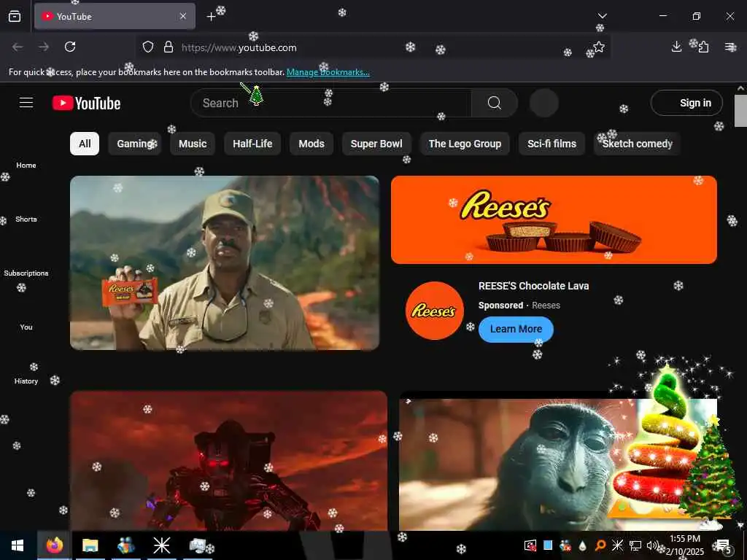Open the Firefox Extensions puzzle icon
This screenshot has width=747, height=560.
point(703,47)
